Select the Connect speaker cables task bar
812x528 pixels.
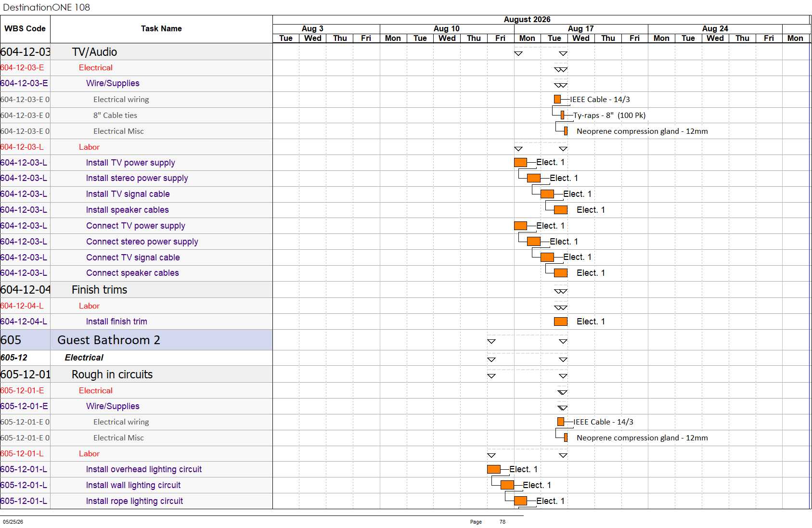[561, 273]
